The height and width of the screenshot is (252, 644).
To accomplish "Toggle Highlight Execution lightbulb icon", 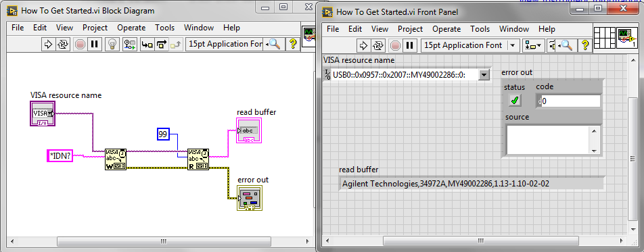I will point(112,44).
